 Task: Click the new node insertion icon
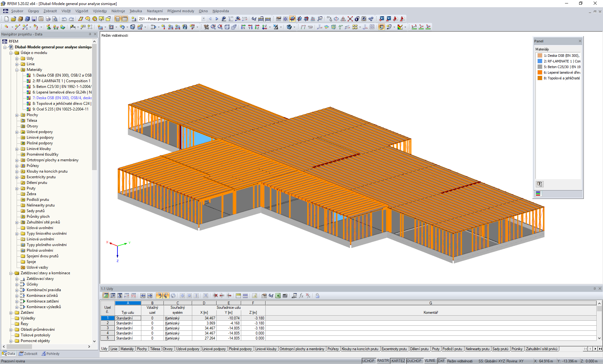(x=6, y=27)
